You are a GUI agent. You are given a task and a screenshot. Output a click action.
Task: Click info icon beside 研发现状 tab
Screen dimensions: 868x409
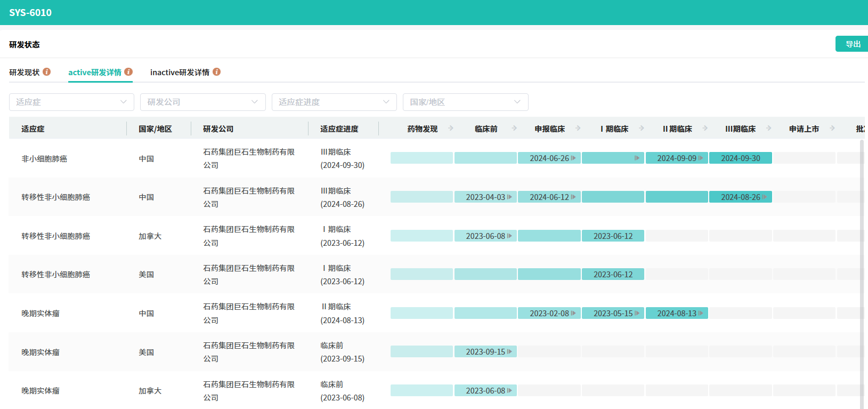pyautogui.click(x=47, y=72)
